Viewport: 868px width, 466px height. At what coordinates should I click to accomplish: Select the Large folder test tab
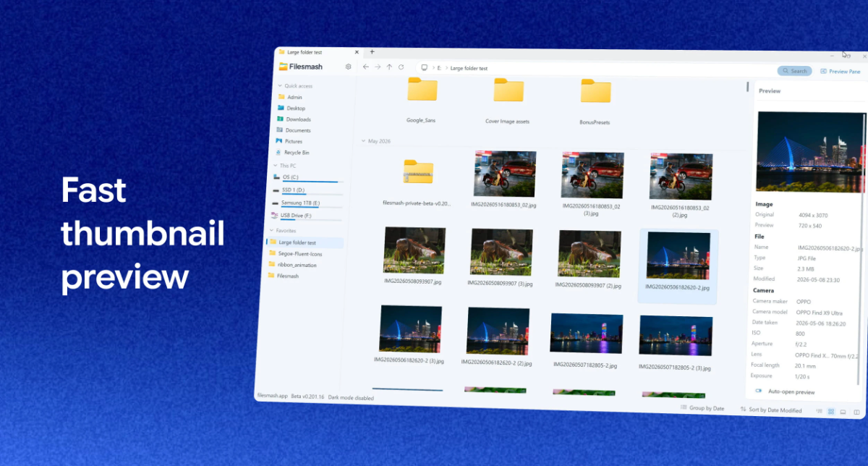coord(318,52)
